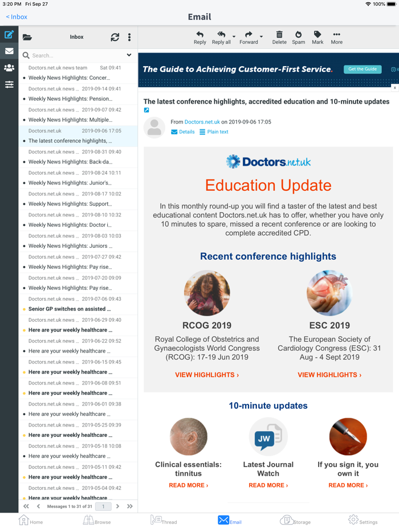Image resolution: width=399 pixels, height=532 pixels.
Task: Click the Journal Watch JW icon
Action: click(268, 437)
